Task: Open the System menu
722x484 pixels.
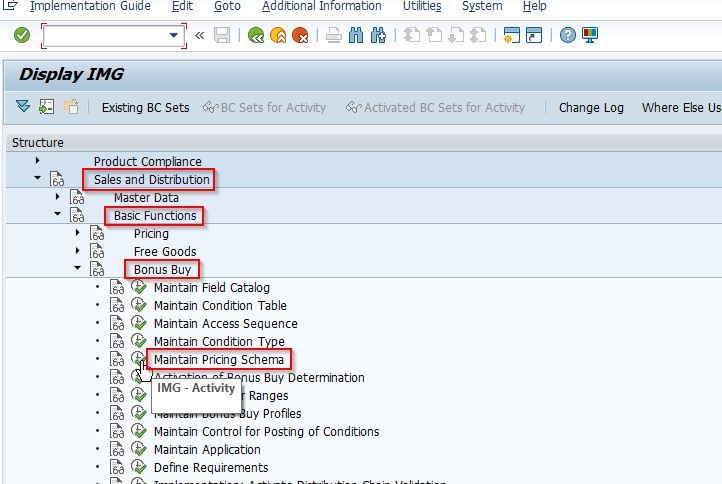Action: [482, 6]
